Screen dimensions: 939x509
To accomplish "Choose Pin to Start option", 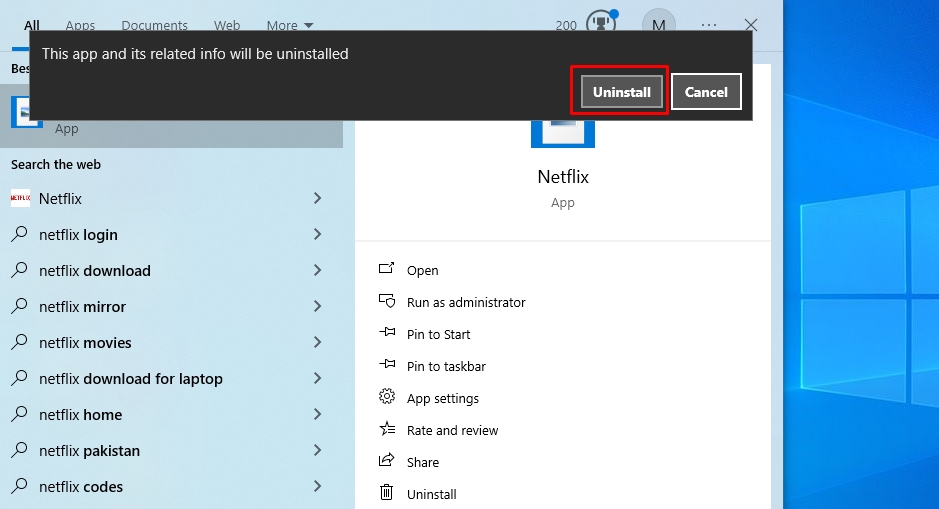I will pos(438,334).
